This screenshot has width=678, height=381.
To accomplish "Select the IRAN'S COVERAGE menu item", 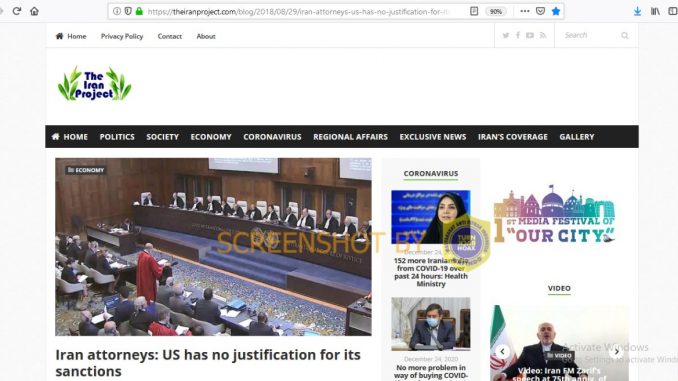I will (513, 137).
